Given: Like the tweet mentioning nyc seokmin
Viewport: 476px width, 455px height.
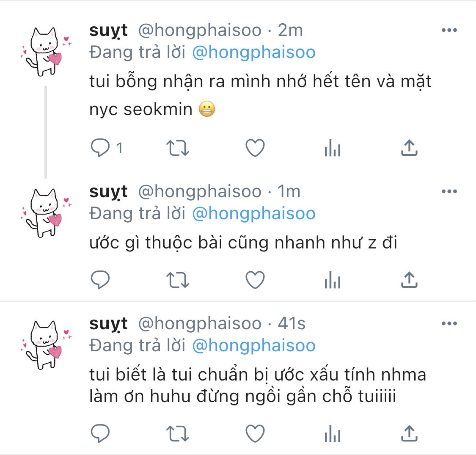Looking at the screenshot, I should (x=255, y=148).
